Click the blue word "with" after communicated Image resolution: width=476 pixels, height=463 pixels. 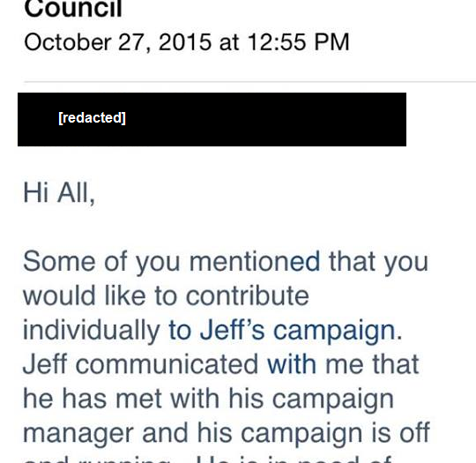coord(292,364)
